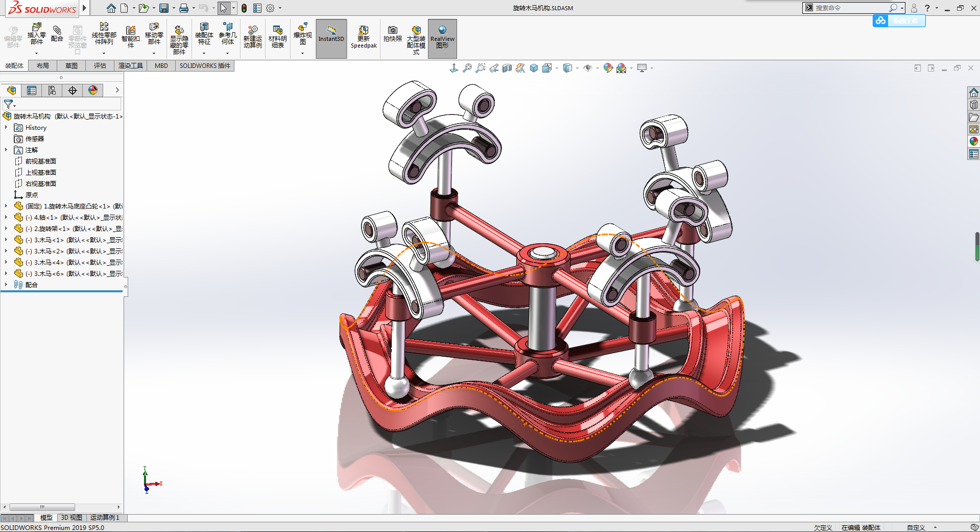This screenshot has height=532, width=980.
Task: Save the assembly with the floppy disk icon
Action: point(164,8)
